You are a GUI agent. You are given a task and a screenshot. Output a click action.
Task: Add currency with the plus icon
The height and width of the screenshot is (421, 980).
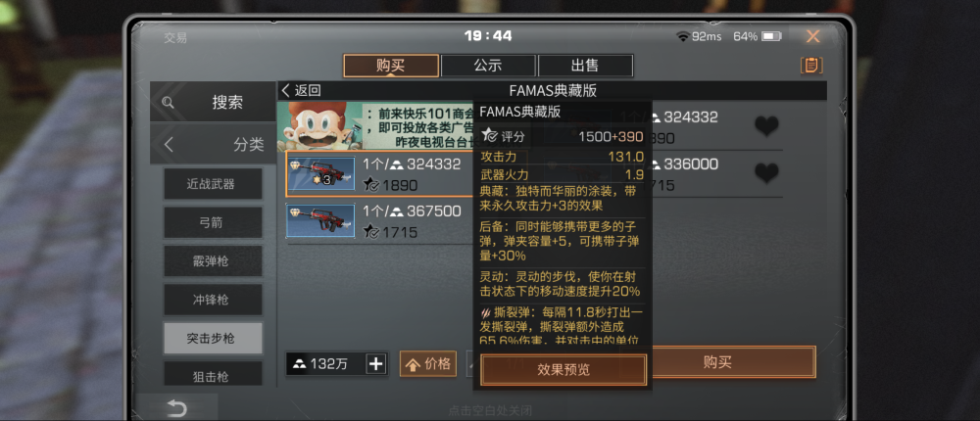coord(375,363)
